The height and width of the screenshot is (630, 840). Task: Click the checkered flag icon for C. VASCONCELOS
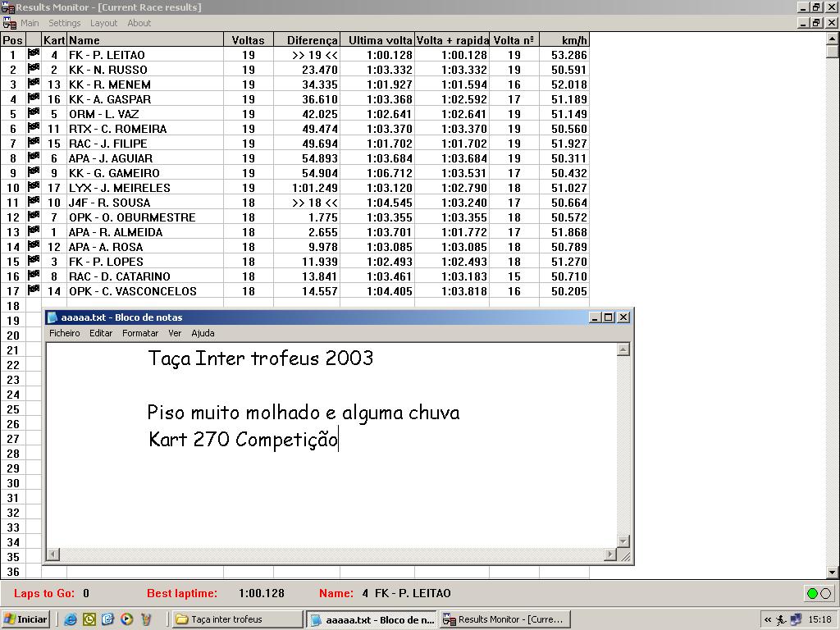(34, 291)
